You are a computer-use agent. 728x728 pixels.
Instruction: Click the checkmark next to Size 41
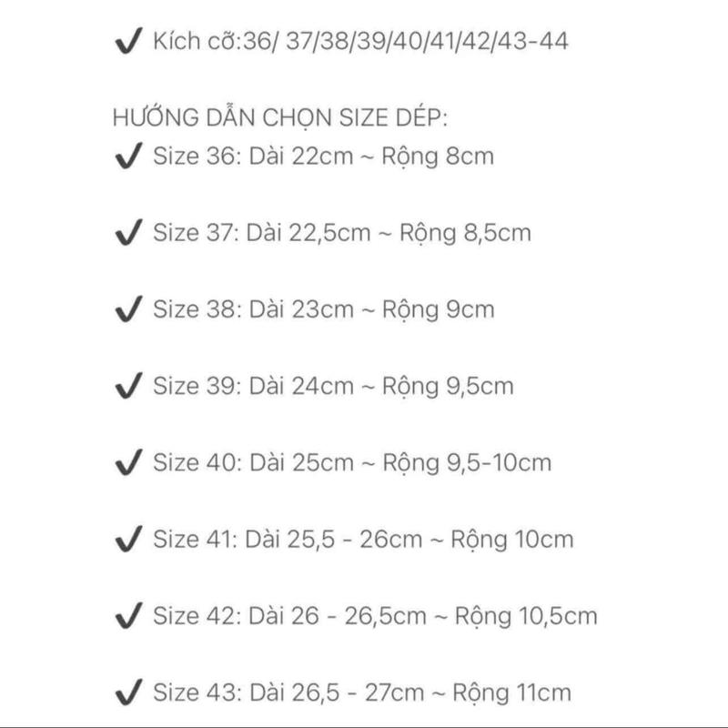(128, 539)
